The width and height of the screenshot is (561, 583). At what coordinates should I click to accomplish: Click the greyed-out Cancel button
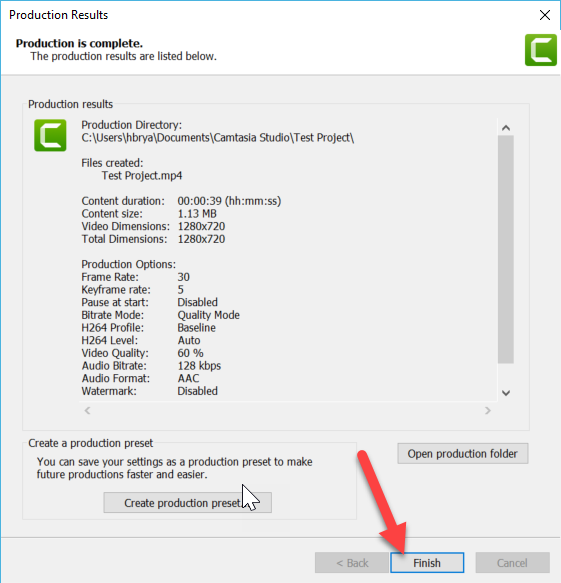(512, 563)
